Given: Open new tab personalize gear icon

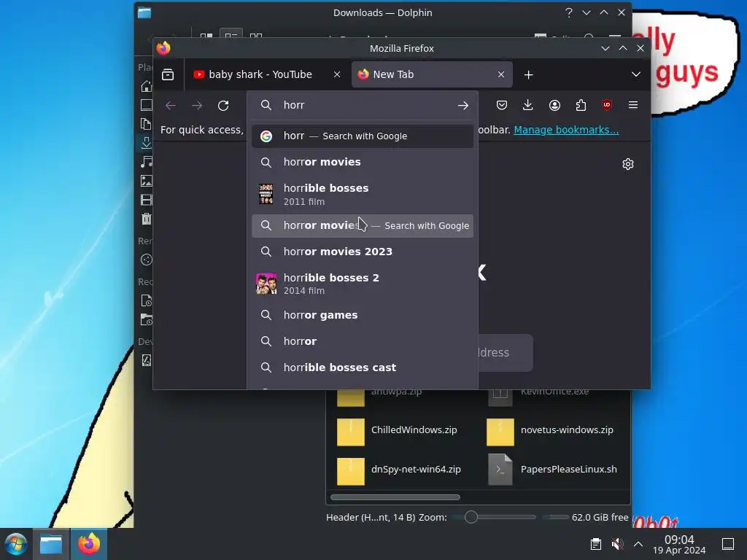Looking at the screenshot, I should [628, 164].
